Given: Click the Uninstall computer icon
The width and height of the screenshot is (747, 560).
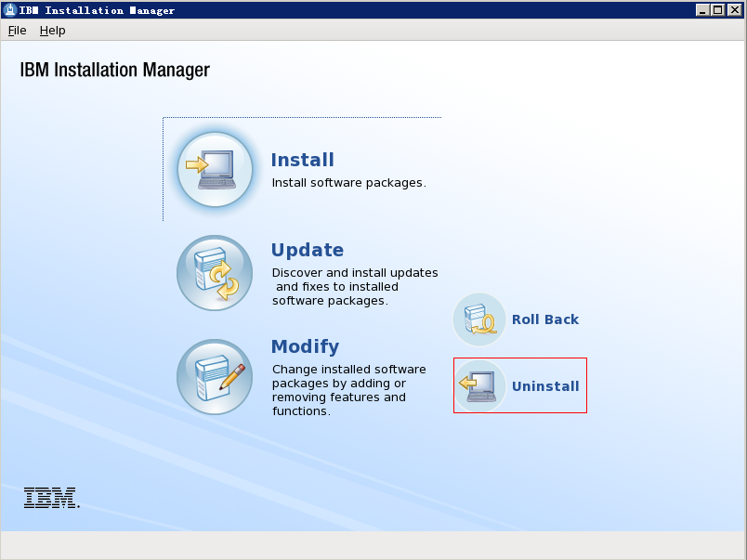Looking at the screenshot, I should [x=479, y=385].
